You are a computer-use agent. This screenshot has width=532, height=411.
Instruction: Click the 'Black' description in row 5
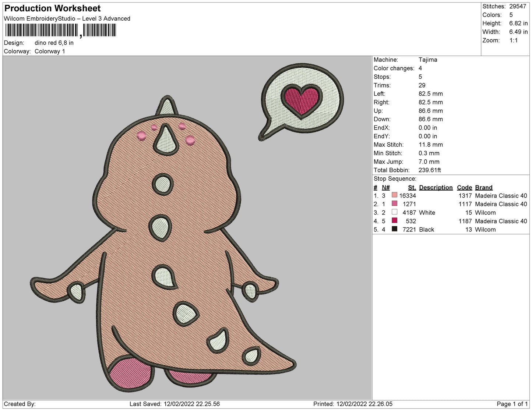[x=427, y=230]
